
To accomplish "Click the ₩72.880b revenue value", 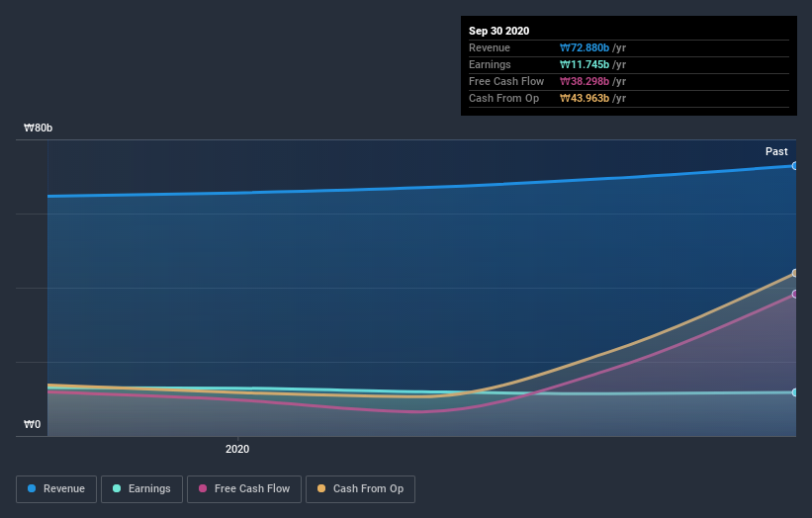I will (585, 47).
